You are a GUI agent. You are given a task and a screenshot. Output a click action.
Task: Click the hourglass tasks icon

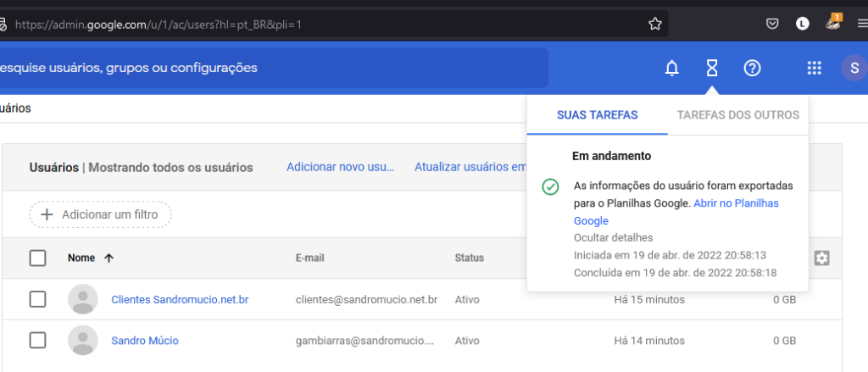[x=712, y=69]
